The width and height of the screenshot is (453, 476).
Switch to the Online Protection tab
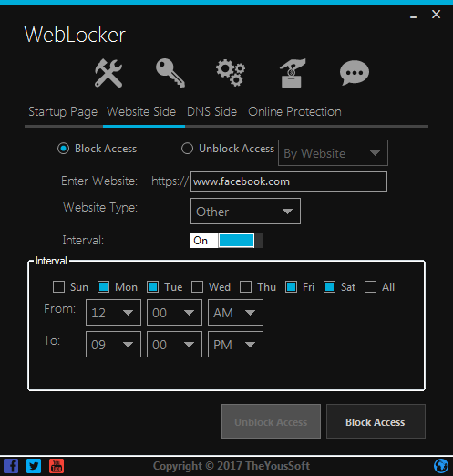pyautogui.click(x=294, y=112)
